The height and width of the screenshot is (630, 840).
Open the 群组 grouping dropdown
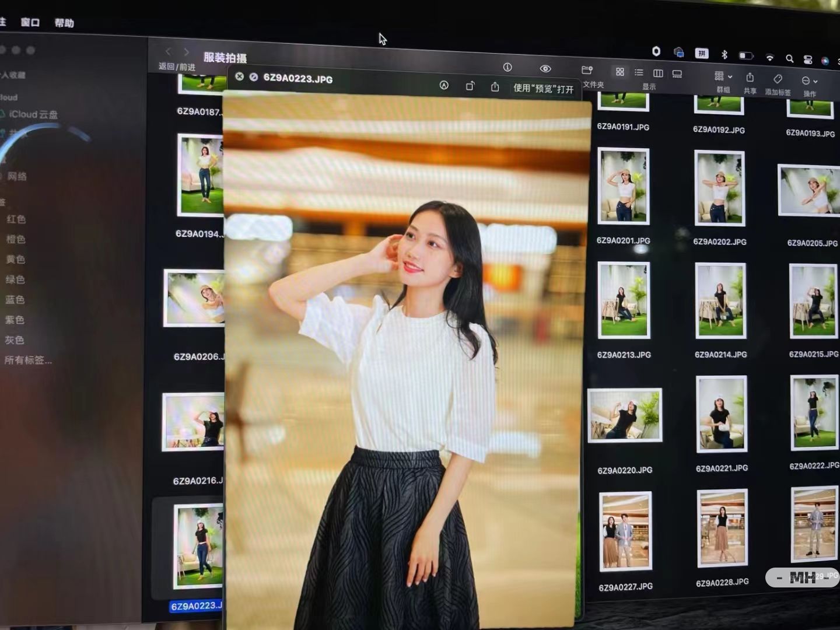(x=723, y=76)
